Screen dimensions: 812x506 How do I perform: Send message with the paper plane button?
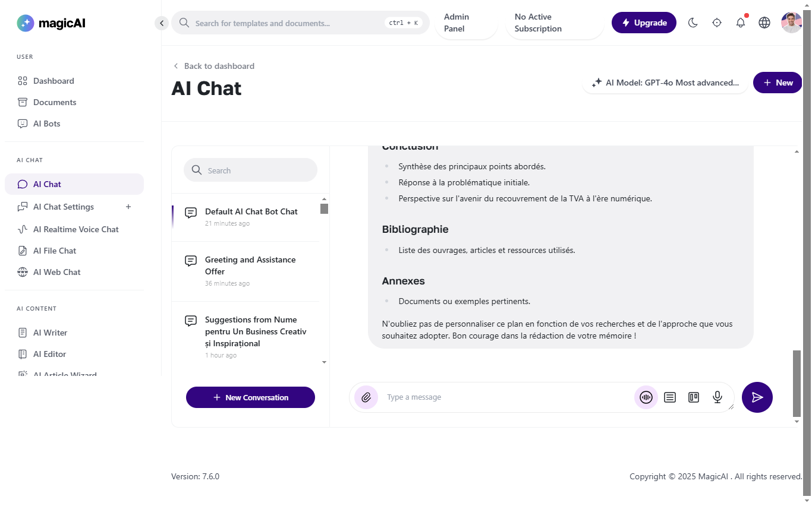pyautogui.click(x=757, y=397)
